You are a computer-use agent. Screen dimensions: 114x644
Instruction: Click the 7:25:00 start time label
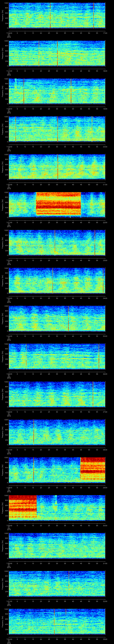coord(9,374)
